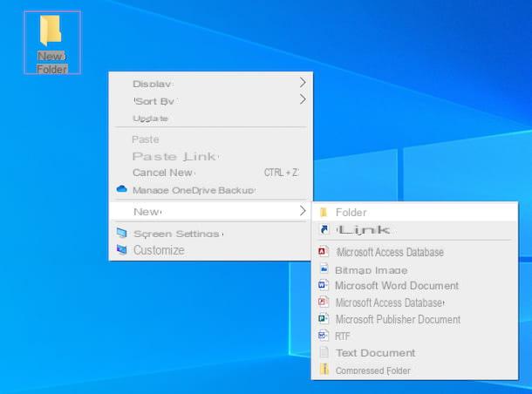Expand the Display submenu arrow

[303, 83]
